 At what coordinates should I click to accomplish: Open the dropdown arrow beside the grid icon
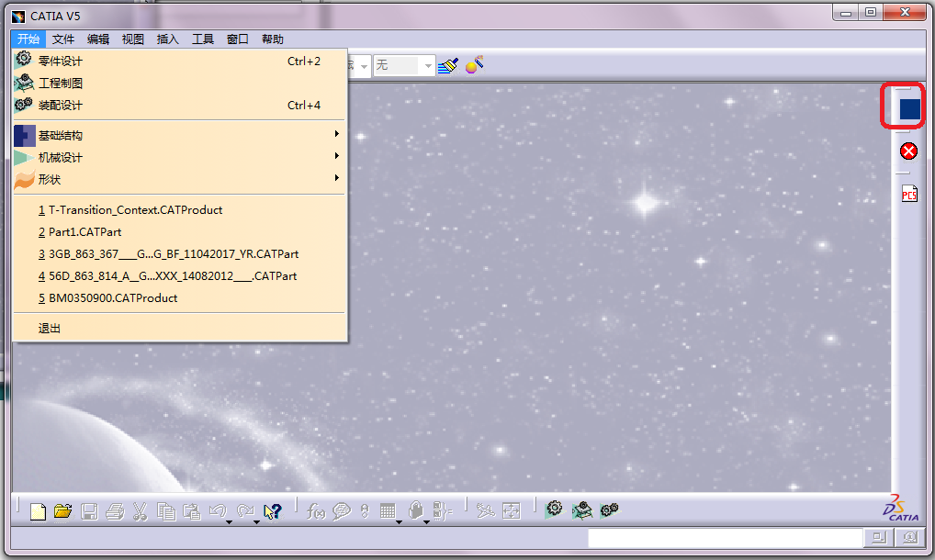coord(399,521)
